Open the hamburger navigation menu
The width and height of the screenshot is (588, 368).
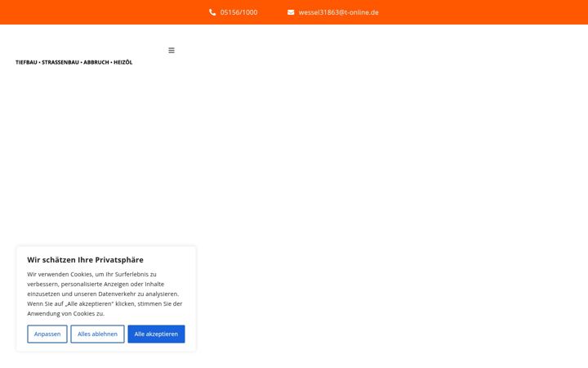[x=171, y=51]
